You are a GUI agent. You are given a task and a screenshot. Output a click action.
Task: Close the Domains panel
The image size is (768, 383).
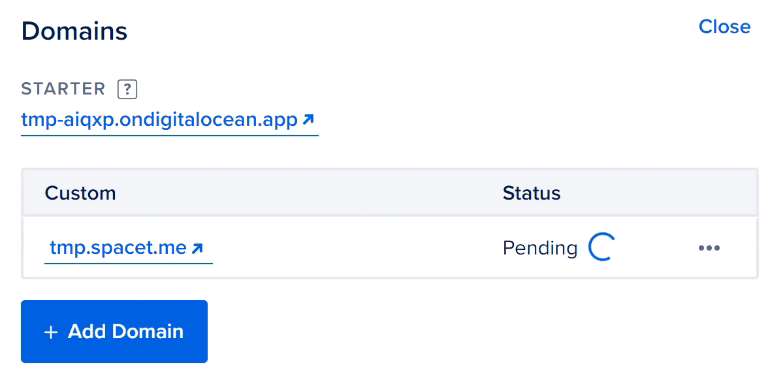(x=724, y=26)
